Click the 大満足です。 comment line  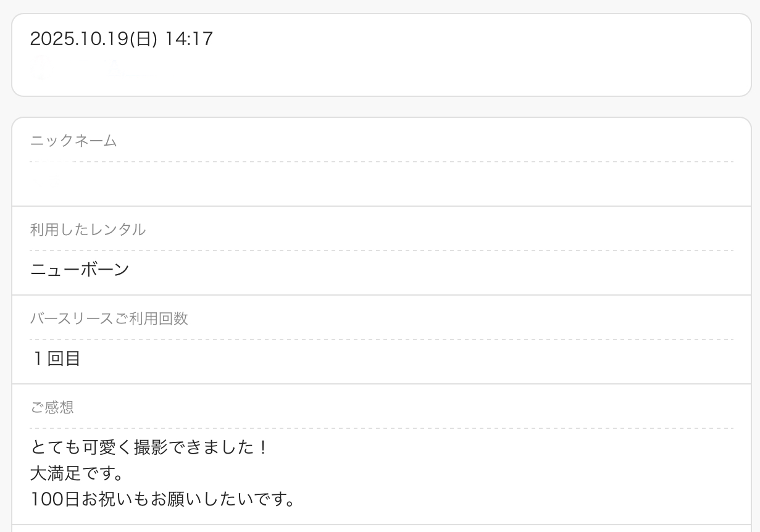[77, 473]
